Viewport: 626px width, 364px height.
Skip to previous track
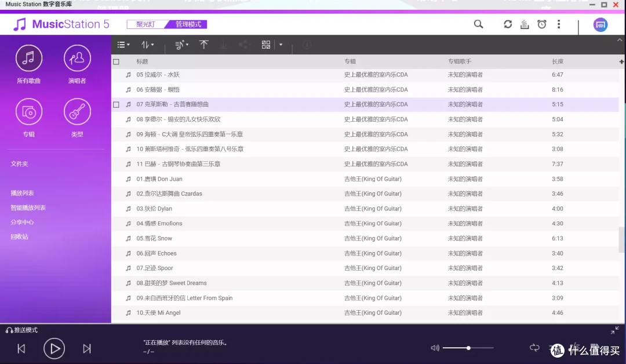[x=21, y=348]
